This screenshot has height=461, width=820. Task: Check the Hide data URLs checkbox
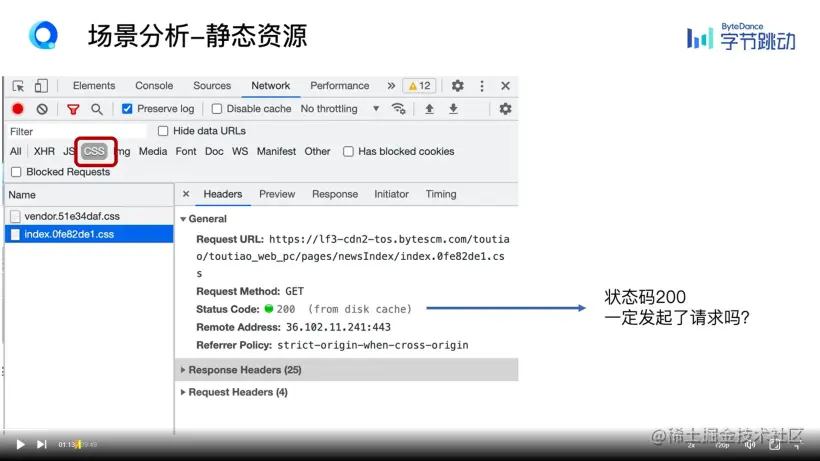[x=163, y=131]
